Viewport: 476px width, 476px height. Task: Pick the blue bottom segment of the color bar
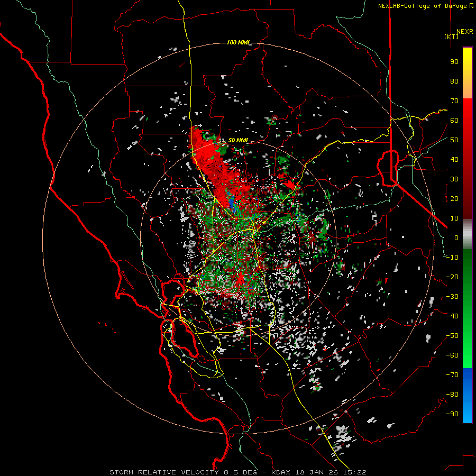point(467,396)
